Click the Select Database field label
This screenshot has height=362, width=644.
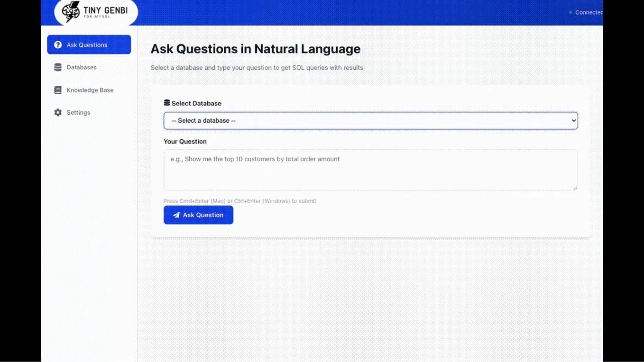(196, 103)
